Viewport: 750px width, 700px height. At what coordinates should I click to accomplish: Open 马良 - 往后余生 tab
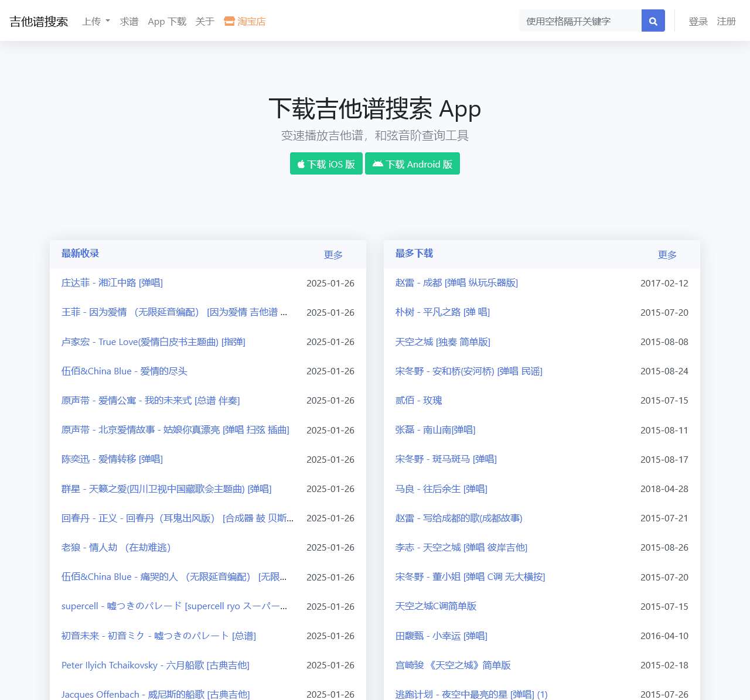click(441, 489)
